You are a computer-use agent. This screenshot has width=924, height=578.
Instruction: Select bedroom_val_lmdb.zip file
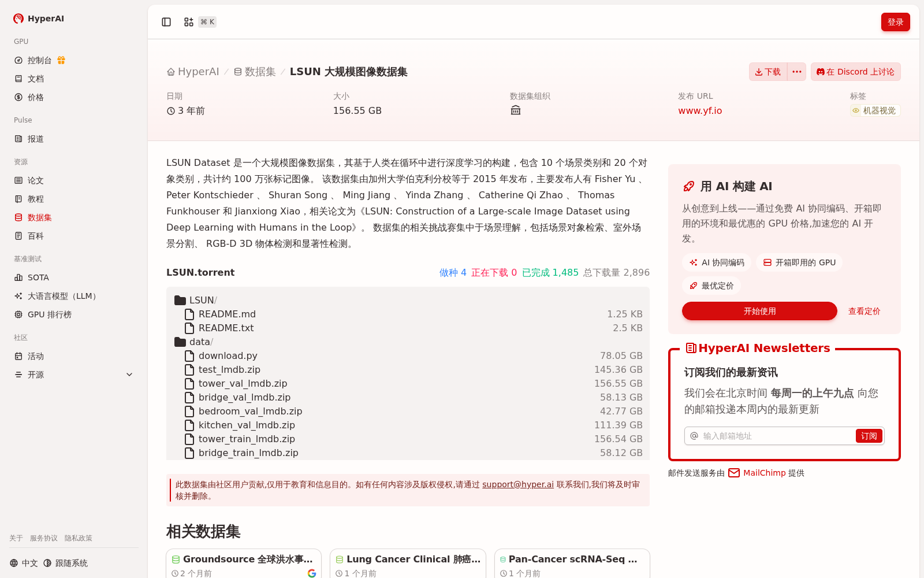coord(408,411)
